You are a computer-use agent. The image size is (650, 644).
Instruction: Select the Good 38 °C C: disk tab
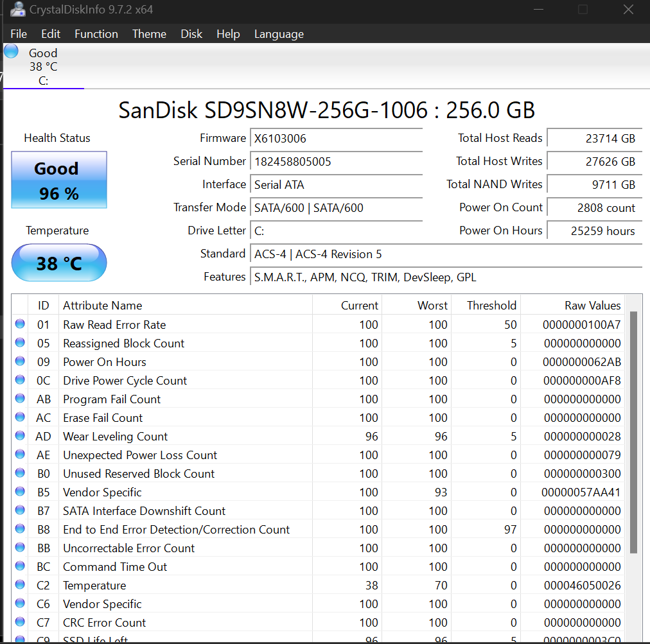(43, 67)
